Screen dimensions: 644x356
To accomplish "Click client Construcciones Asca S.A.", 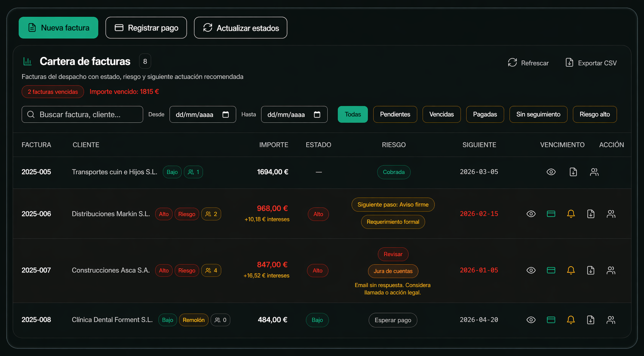I will click(x=111, y=271).
